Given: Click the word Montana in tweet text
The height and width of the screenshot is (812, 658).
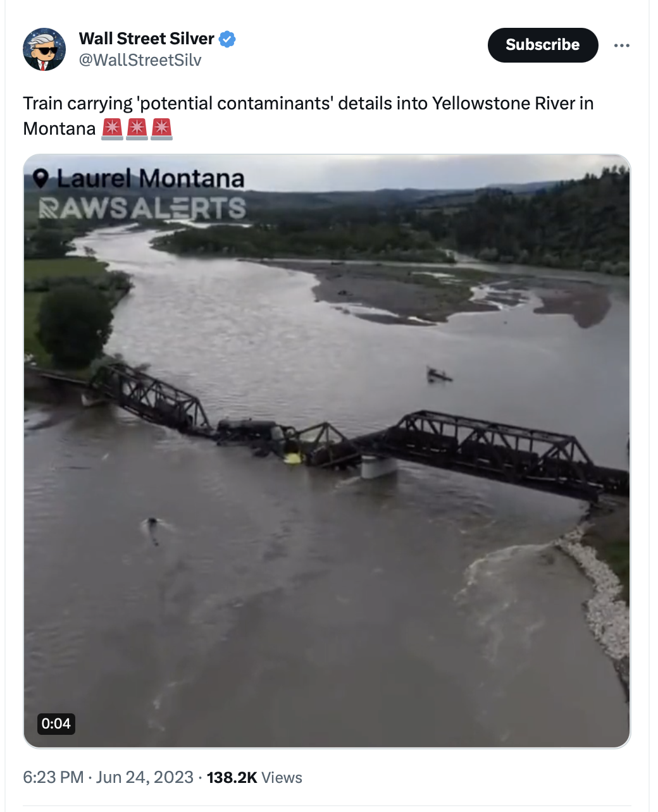Looking at the screenshot, I should (x=59, y=129).
